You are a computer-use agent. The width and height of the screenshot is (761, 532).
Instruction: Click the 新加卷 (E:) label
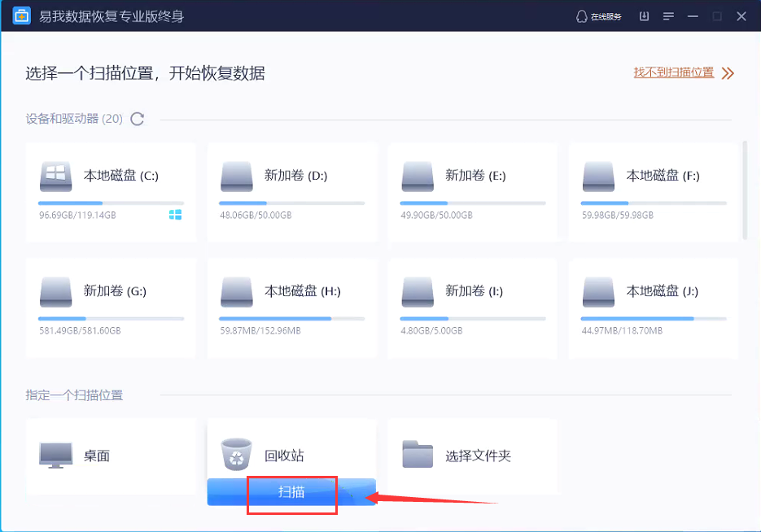point(475,175)
